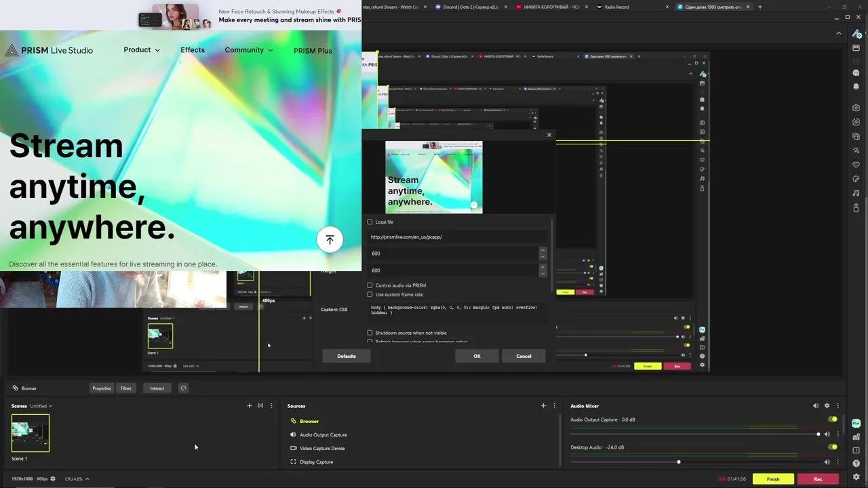The width and height of the screenshot is (868, 488).
Task: Mute Audio Output Capture speaker icon
Action: point(827,434)
